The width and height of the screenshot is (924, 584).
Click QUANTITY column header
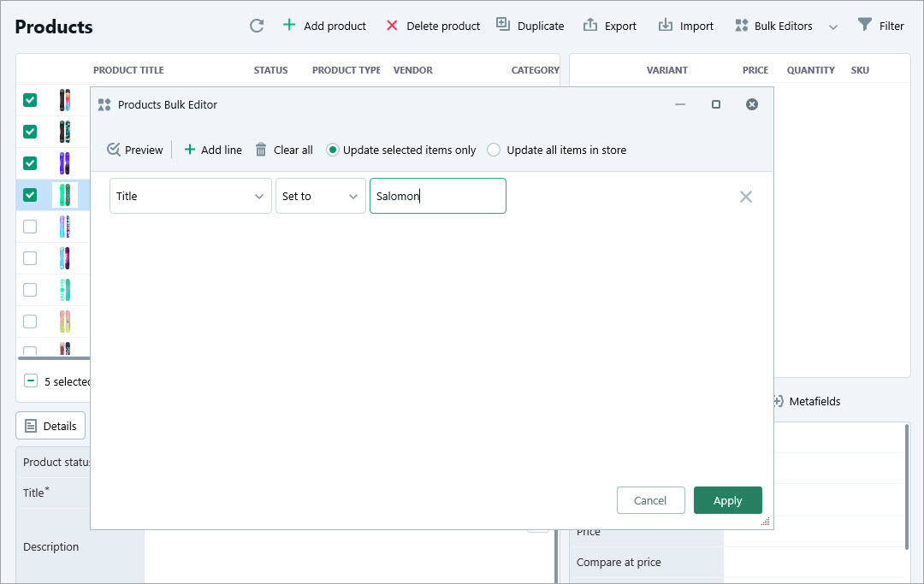(811, 70)
